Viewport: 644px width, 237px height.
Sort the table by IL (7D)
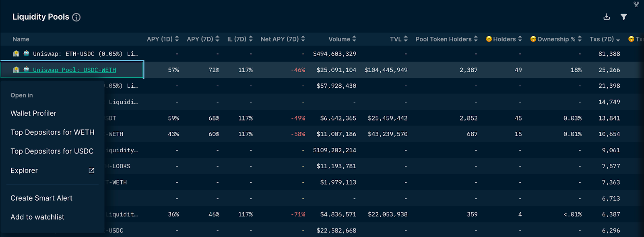250,39
